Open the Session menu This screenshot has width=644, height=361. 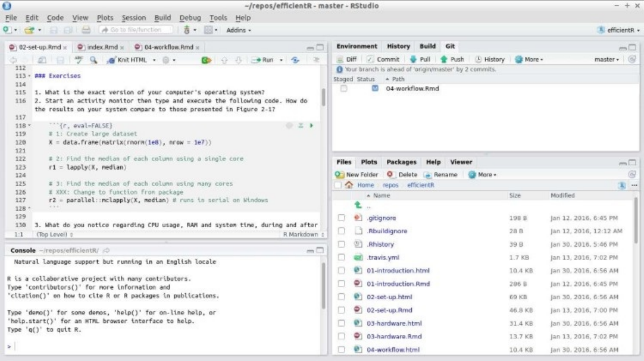(x=134, y=18)
